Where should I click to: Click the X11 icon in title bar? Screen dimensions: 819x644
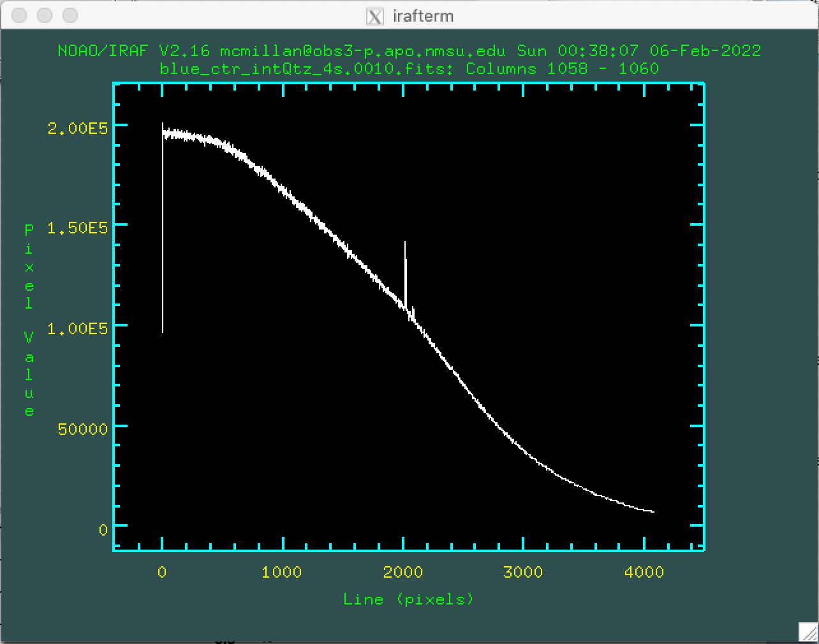point(375,16)
